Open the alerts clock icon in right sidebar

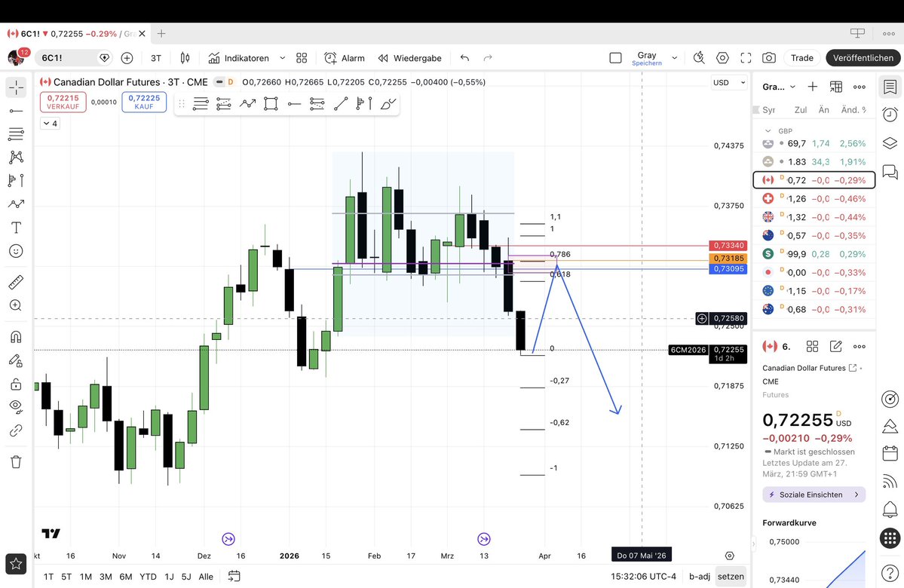point(890,114)
